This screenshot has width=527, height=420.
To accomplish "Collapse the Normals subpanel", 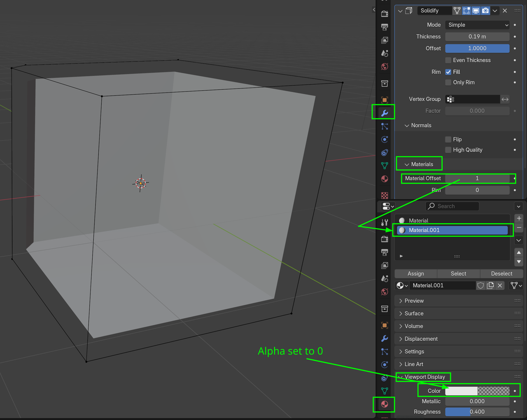I will pos(421,126).
